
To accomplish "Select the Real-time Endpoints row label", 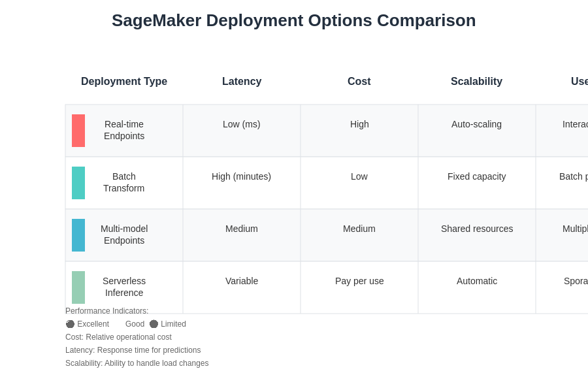I will (124, 130).
